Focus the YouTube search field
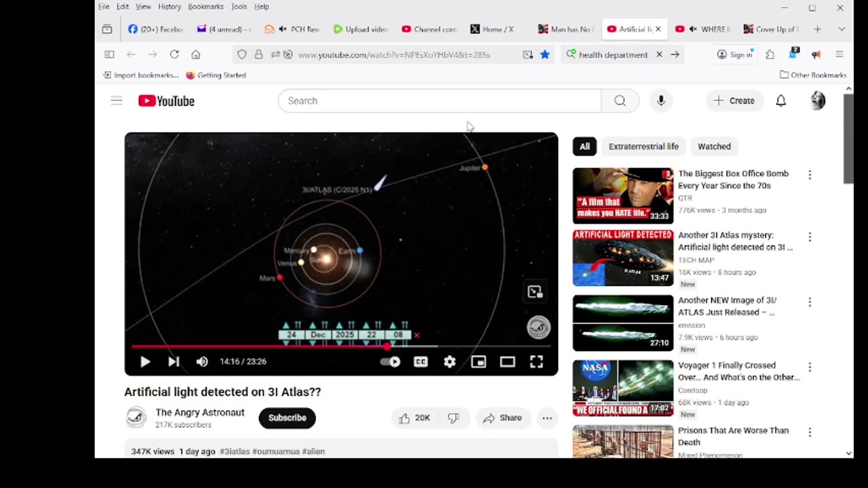 point(439,101)
